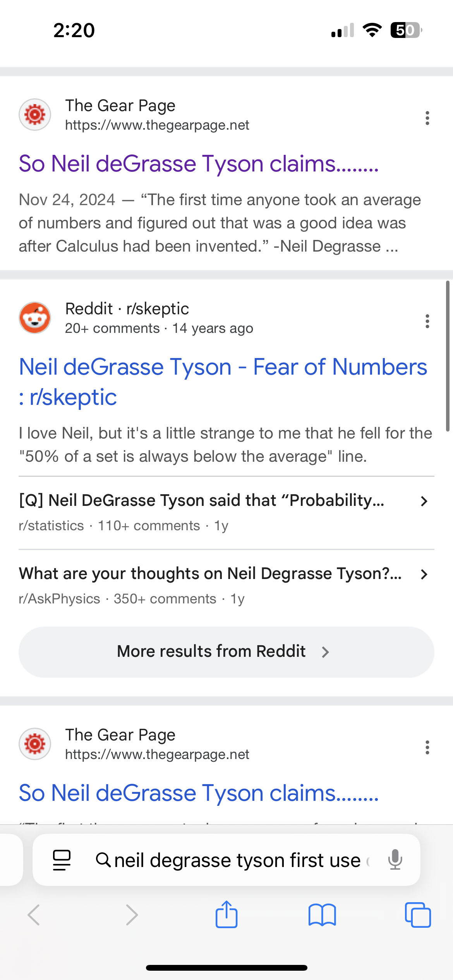
Task: Open the bottom blue 'So Neil deGrasse Tyson claims' link
Action: (x=199, y=793)
